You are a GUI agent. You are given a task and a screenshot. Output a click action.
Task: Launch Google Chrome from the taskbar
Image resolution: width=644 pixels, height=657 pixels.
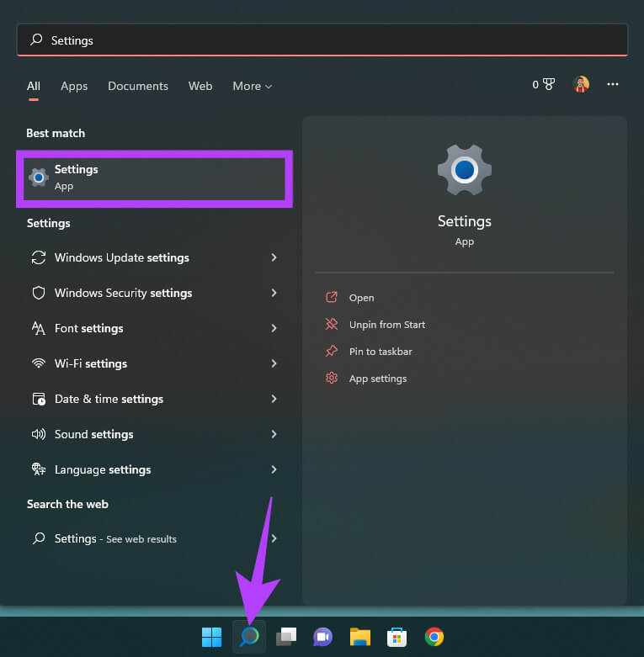pos(434,637)
